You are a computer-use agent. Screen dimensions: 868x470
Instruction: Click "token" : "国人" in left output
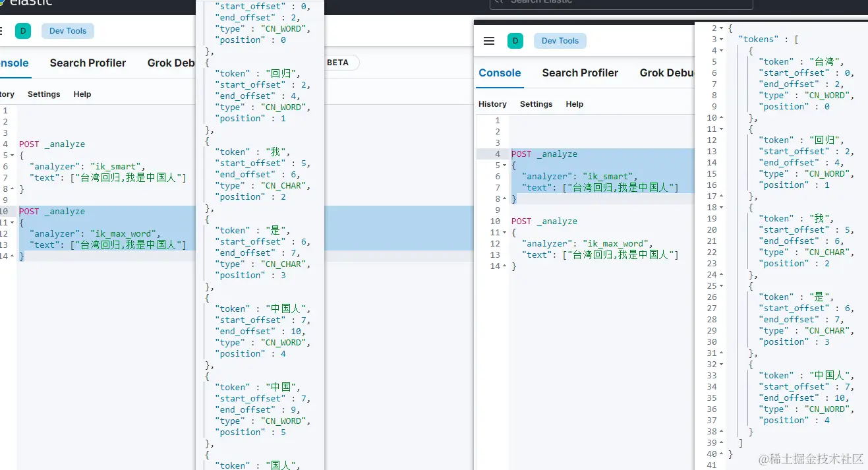(257, 465)
